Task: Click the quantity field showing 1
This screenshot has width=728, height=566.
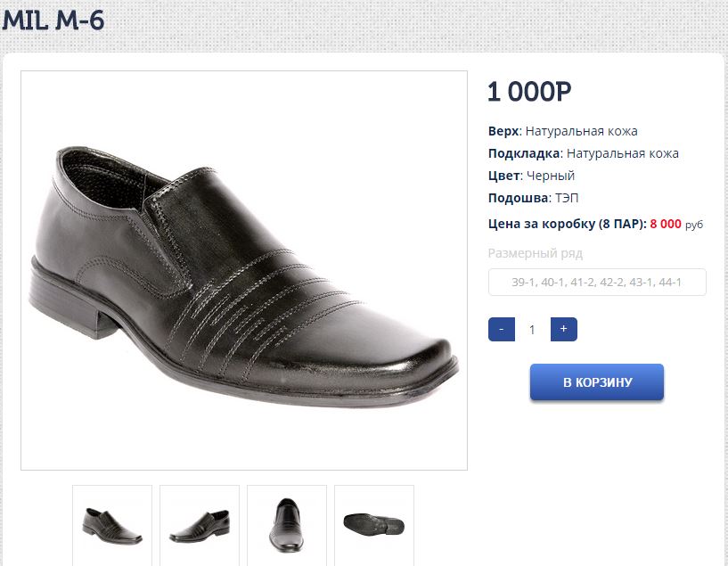Action: 532,330
